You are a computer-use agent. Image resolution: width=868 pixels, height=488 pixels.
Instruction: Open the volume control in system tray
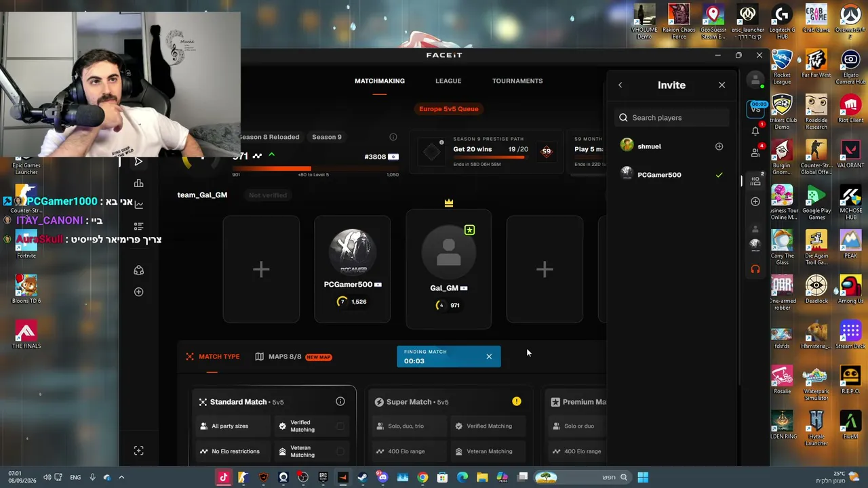click(x=47, y=477)
